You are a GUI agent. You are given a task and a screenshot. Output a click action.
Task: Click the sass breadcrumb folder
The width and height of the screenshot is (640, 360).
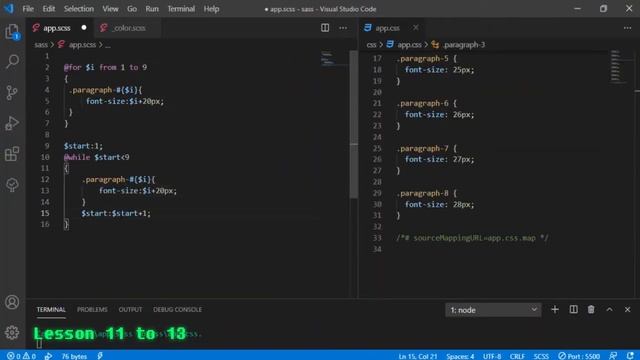pos(41,44)
